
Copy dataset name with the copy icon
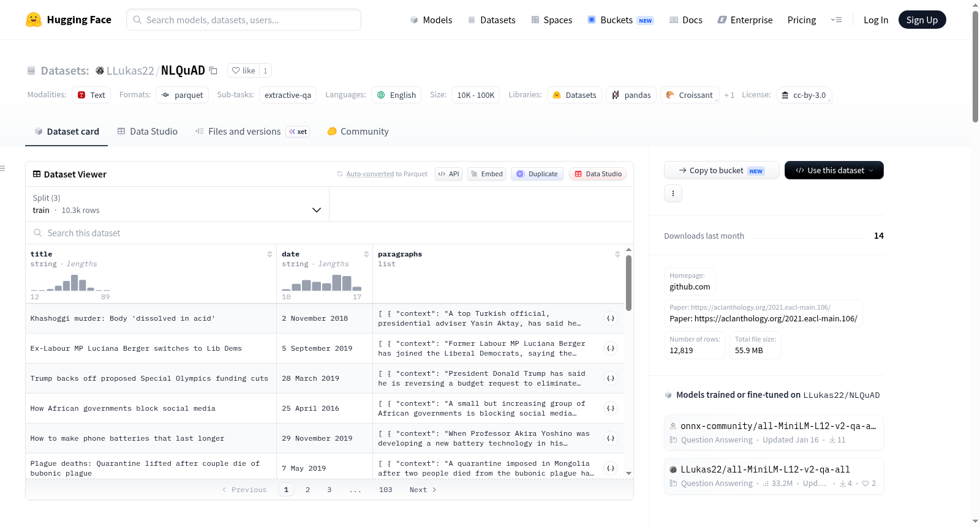coord(213,70)
